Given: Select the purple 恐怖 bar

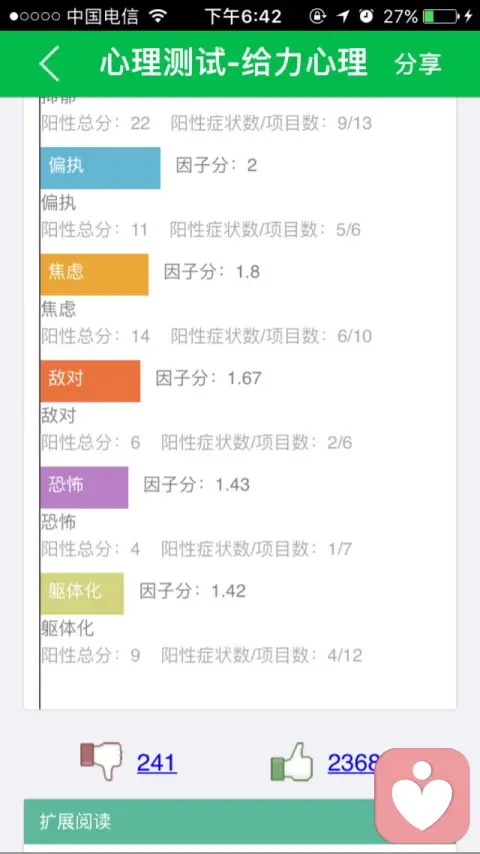Looking at the screenshot, I should pyautogui.click(x=84, y=487).
